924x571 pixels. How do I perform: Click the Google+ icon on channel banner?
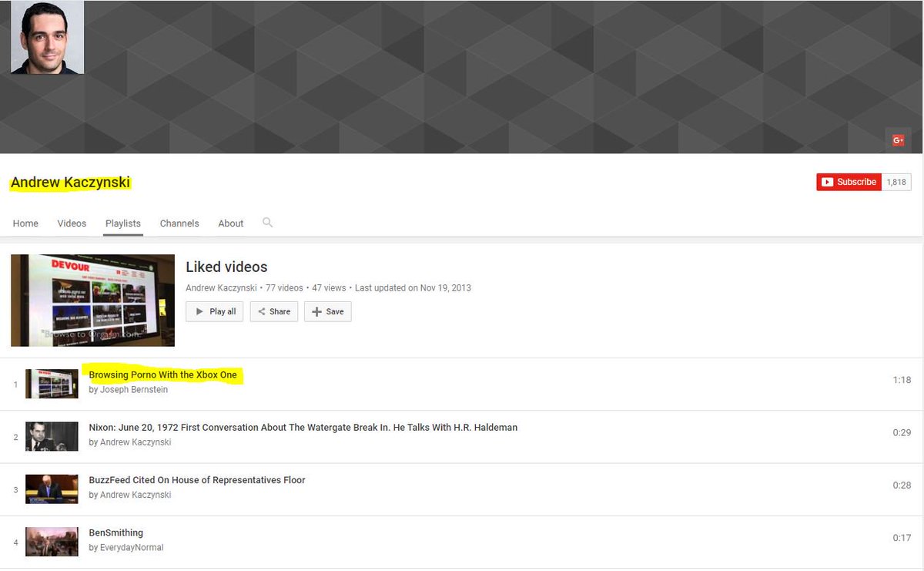point(898,139)
